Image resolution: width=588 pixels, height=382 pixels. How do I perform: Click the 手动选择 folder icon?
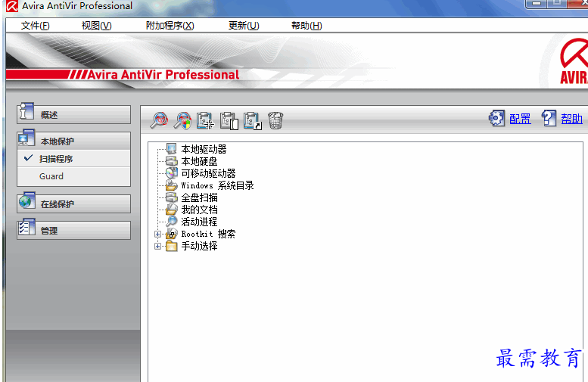pyautogui.click(x=171, y=246)
